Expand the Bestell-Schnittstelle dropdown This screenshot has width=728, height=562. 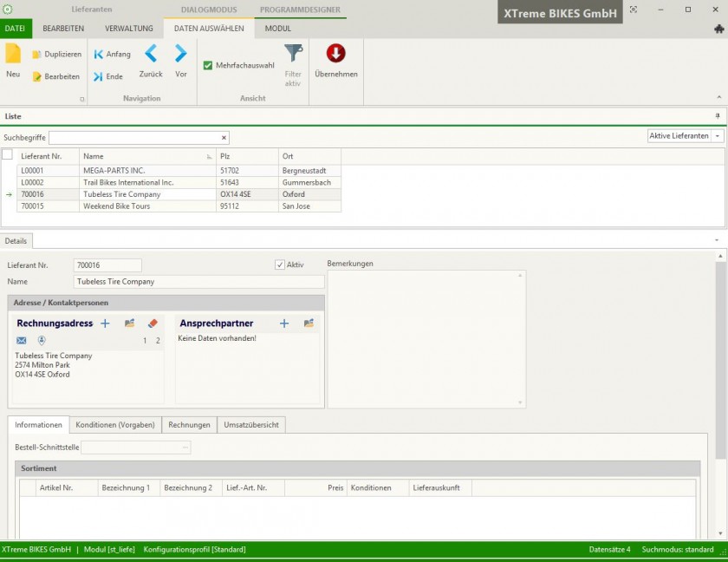[x=185, y=448]
